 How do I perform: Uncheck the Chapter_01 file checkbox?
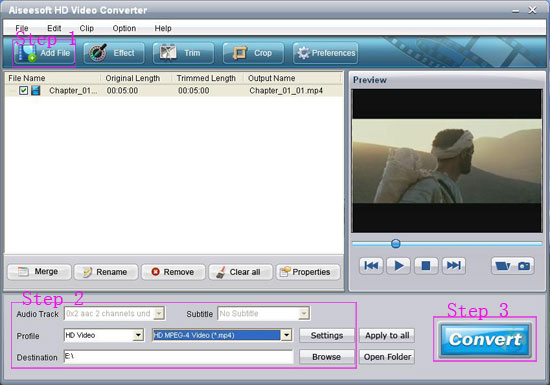click(24, 91)
